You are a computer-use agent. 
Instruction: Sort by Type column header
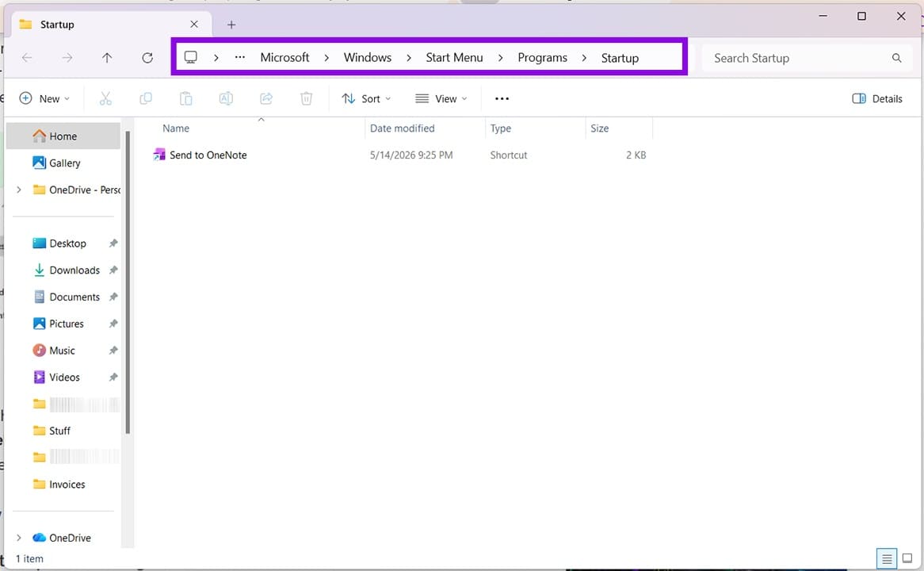(500, 128)
